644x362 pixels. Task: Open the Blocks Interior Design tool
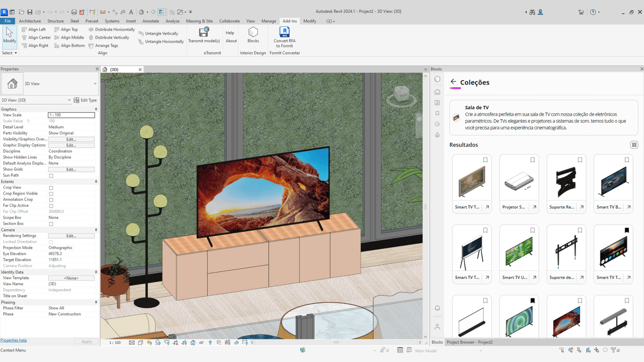[x=253, y=36]
